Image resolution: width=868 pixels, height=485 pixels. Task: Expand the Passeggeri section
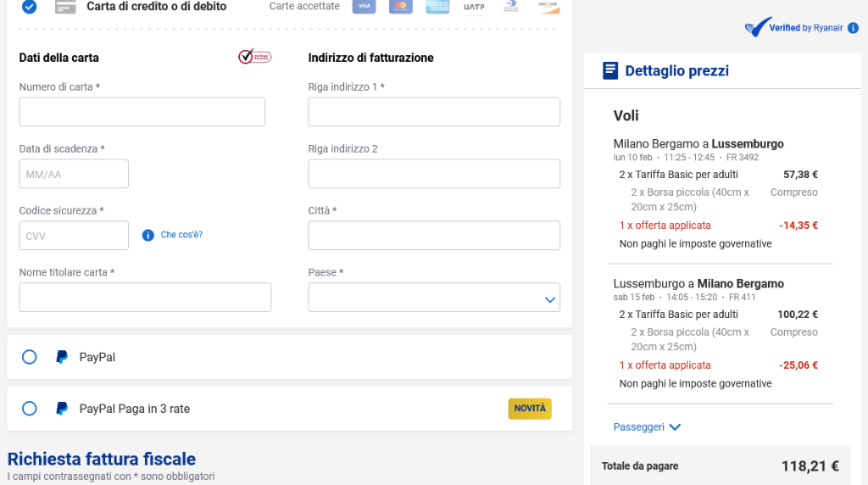pyautogui.click(x=647, y=426)
